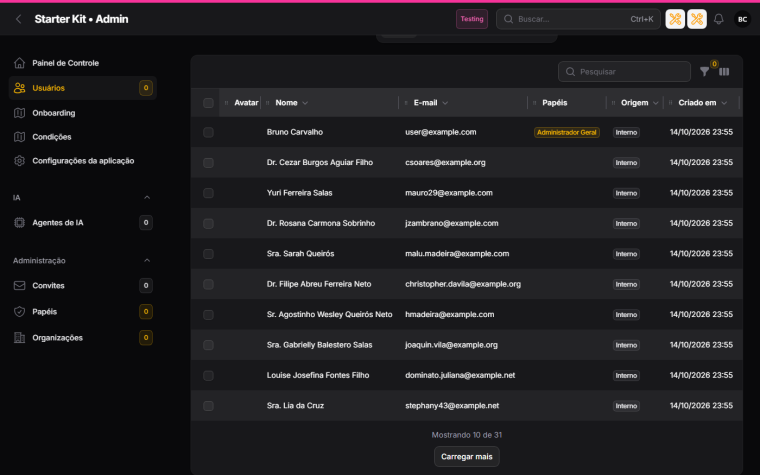Open the notifications bell

(718, 19)
